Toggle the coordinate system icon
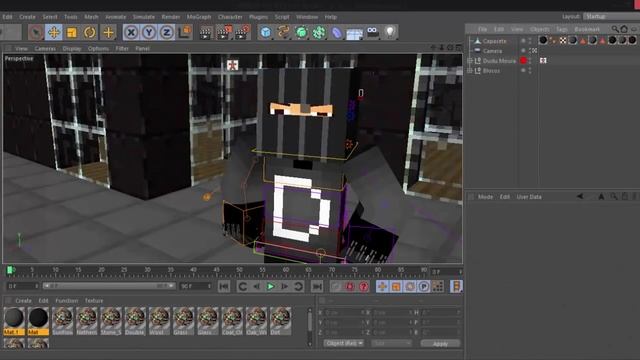This screenshot has height=360, width=640. tap(185, 32)
